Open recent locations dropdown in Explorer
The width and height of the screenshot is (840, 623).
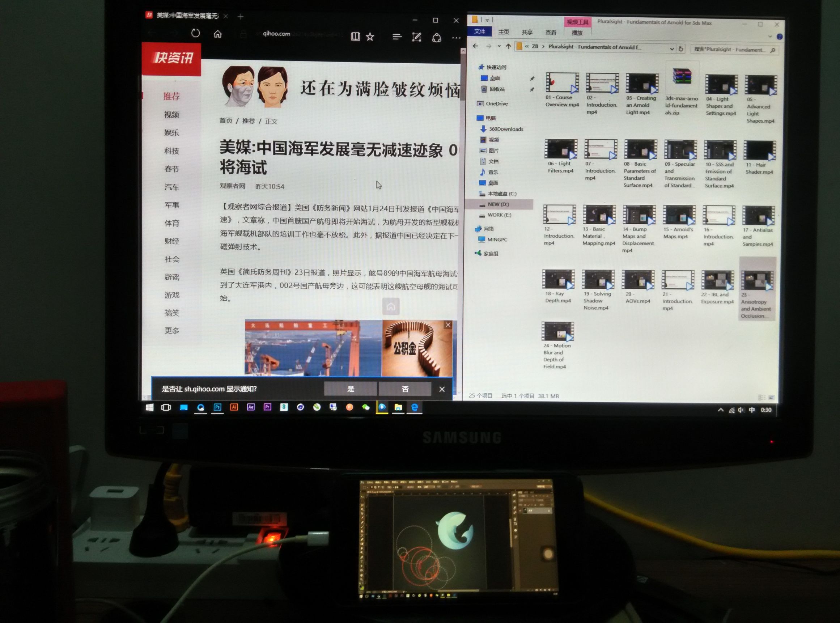tap(499, 46)
